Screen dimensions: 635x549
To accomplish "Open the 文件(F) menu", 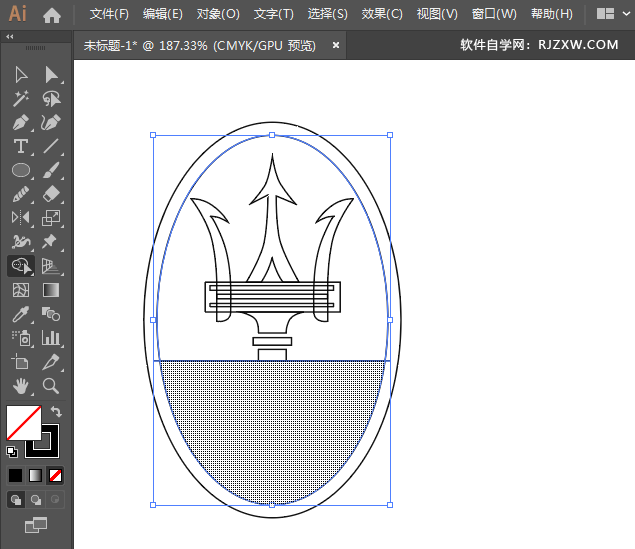I will coord(109,14).
